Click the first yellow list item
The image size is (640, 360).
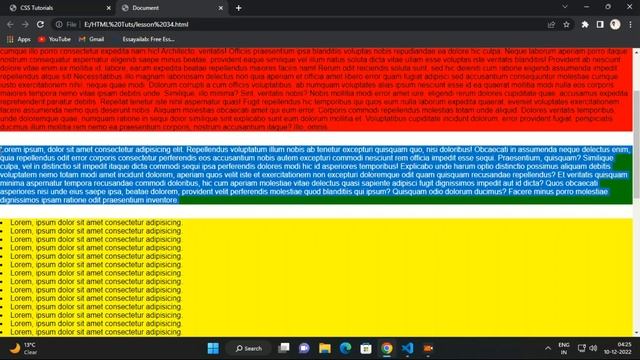[96, 222]
